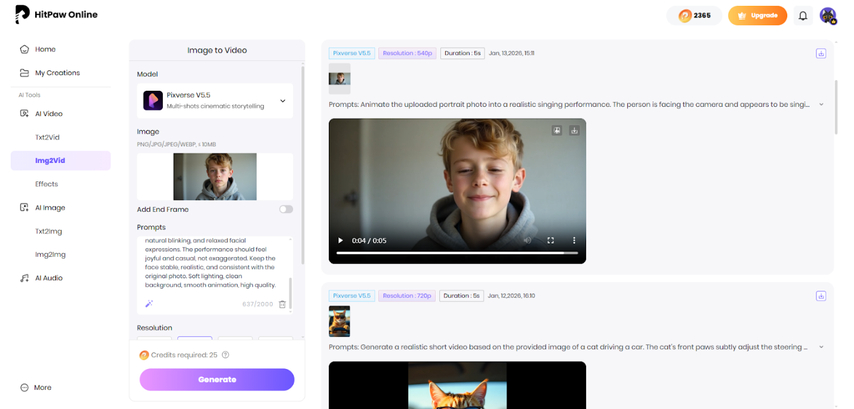Click the video volume icon

[527, 240]
